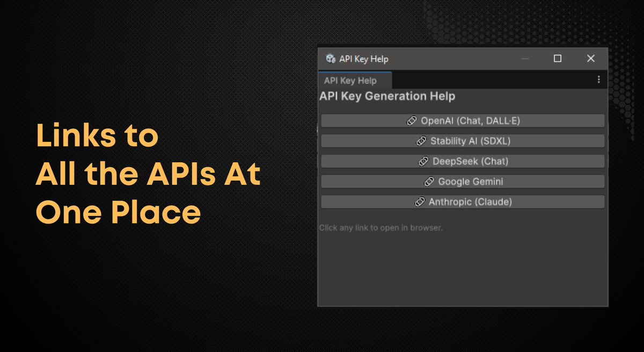Maximize the API Key Help window
This screenshot has height=352, width=644.
pos(558,59)
